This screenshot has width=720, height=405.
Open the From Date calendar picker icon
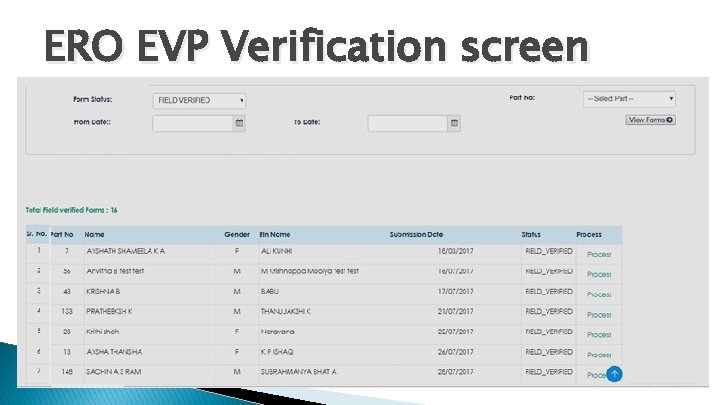[239, 123]
